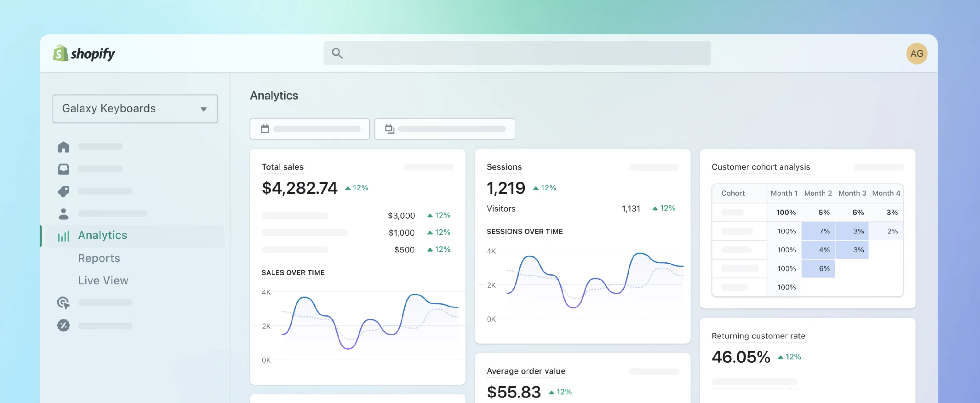Click the AG account avatar
980x403 pixels.
916,54
